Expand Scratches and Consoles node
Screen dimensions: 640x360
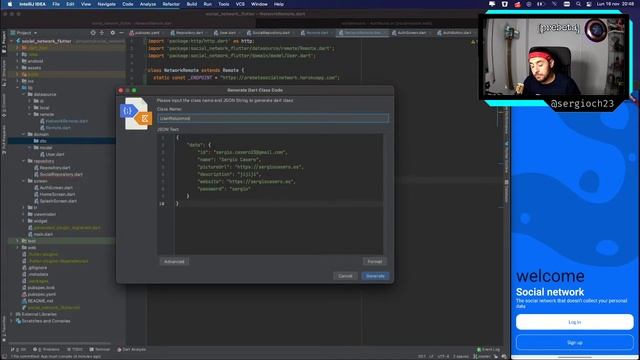12,321
